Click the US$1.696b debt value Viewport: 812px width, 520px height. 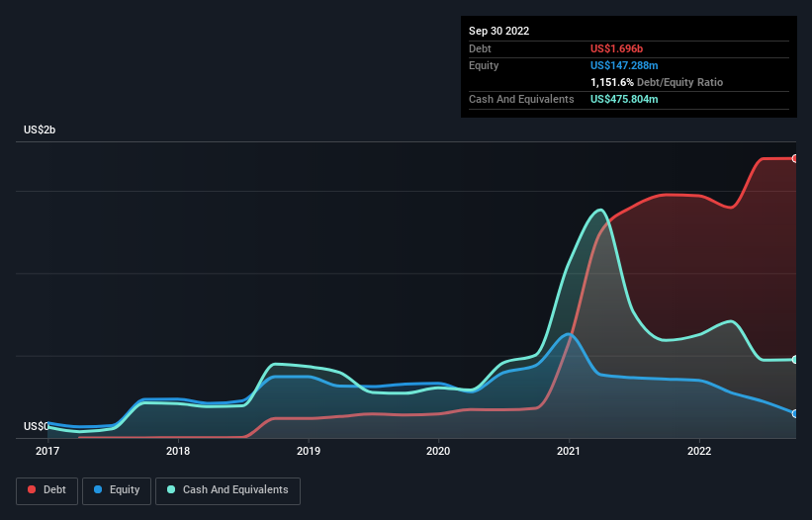point(616,48)
